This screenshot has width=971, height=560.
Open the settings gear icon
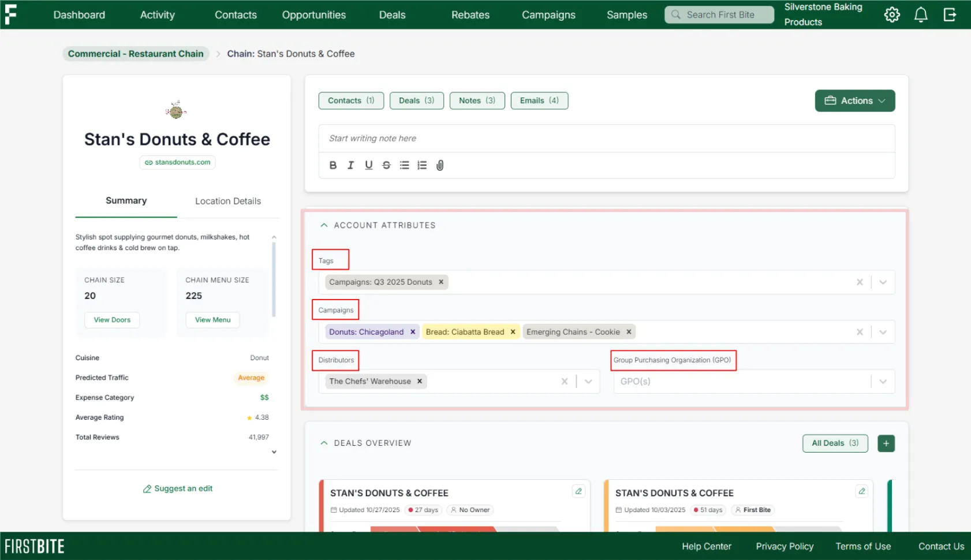click(892, 14)
